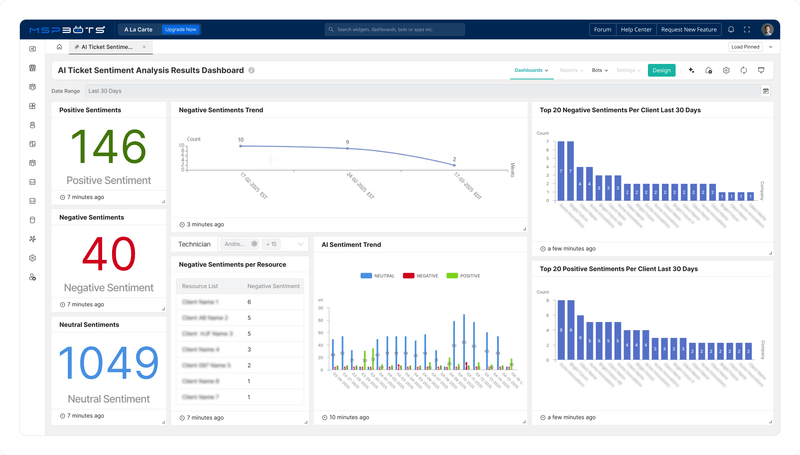Screen dimensions: 800x455
Task: Click the refresh dashboard icon
Action: (x=744, y=70)
